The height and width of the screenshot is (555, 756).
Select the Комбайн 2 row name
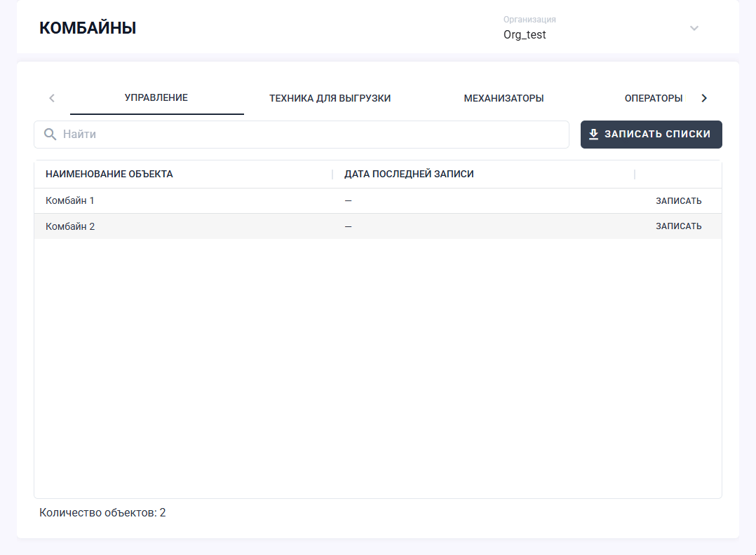coord(70,226)
